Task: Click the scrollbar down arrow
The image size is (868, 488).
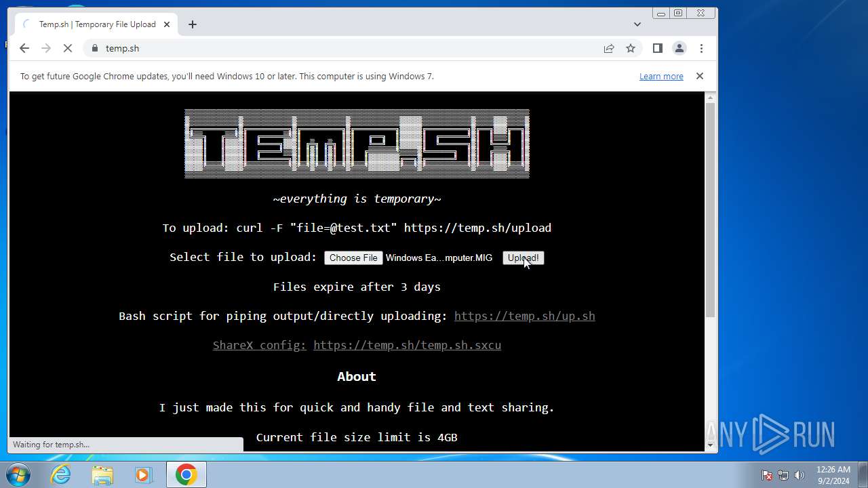Action: tap(711, 445)
